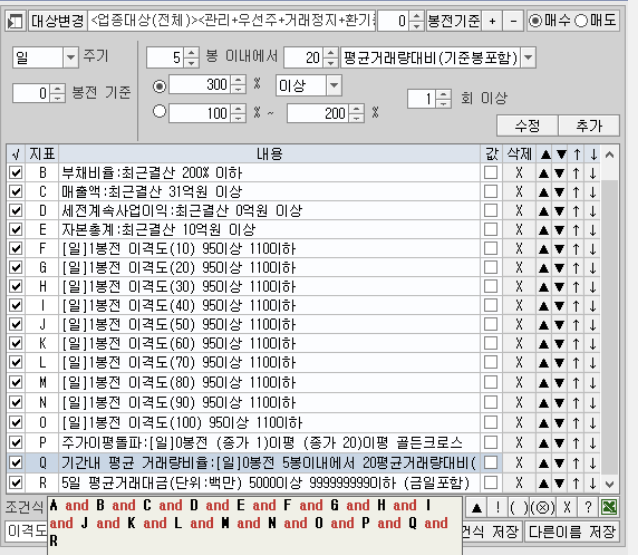This screenshot has height=555, width=638.
Task: Move condition D to the bottom
Action: coord(593,211)
